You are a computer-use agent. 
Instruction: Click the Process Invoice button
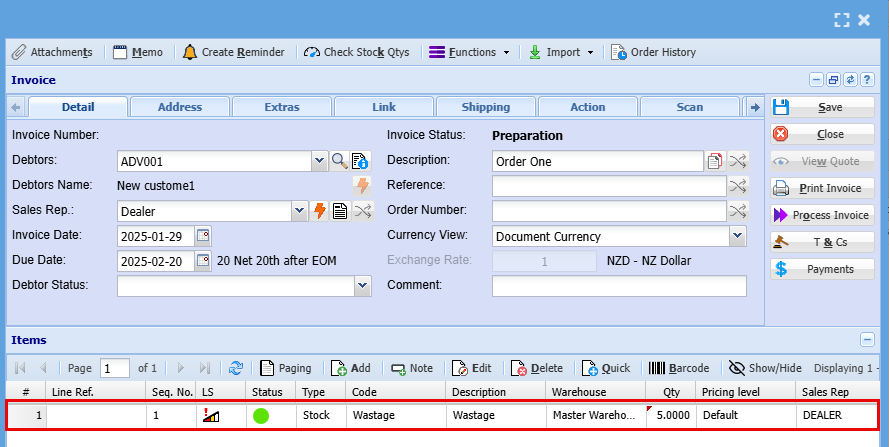[x=822, y=215]
